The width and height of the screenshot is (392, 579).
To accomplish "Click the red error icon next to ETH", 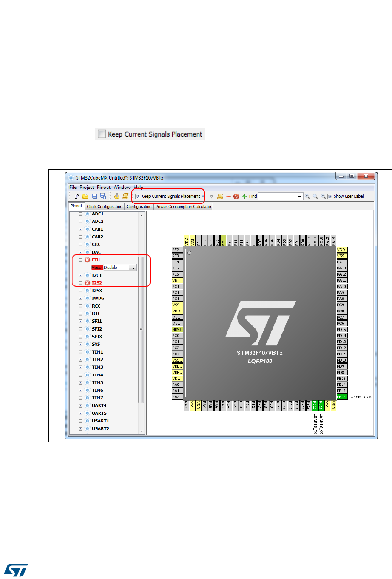I will [x=88, y=260].
